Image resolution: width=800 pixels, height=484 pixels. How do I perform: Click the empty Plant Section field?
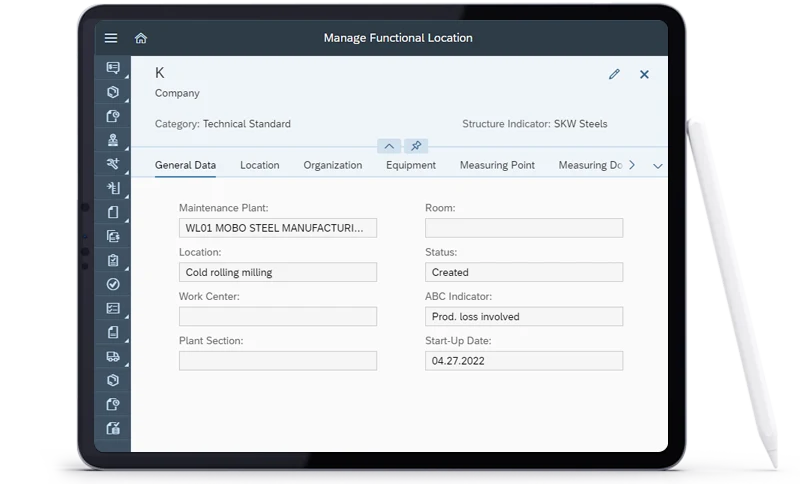pos(278,361)
